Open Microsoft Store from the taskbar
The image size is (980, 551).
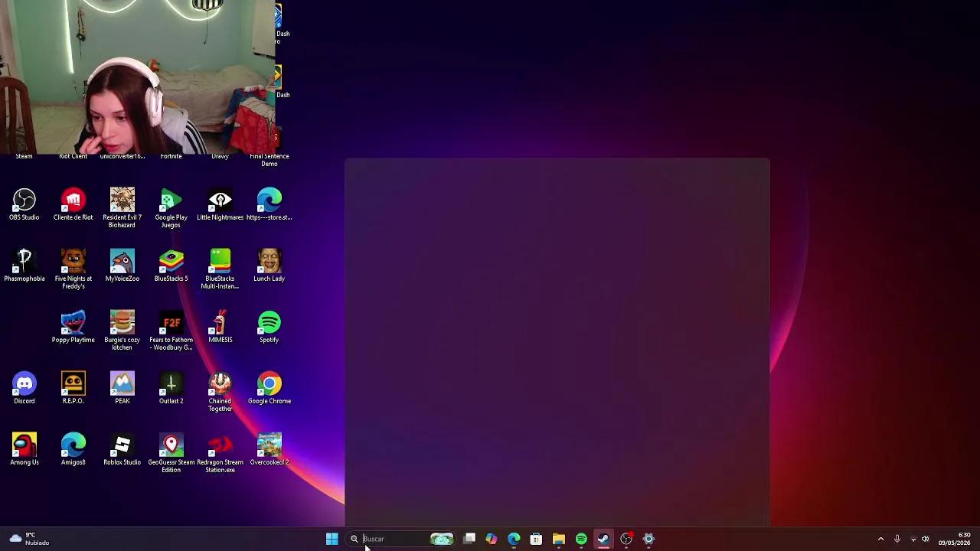[536, 539]
